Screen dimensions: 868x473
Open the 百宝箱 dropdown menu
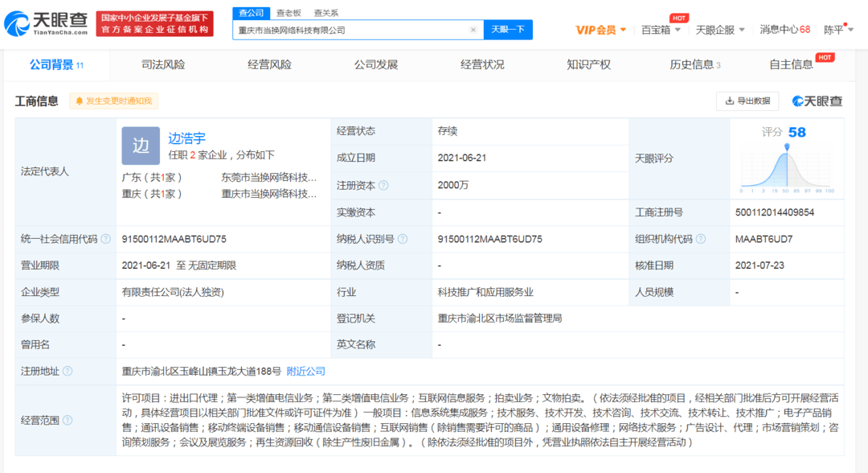pyautogui.click(x=661, y=30)
